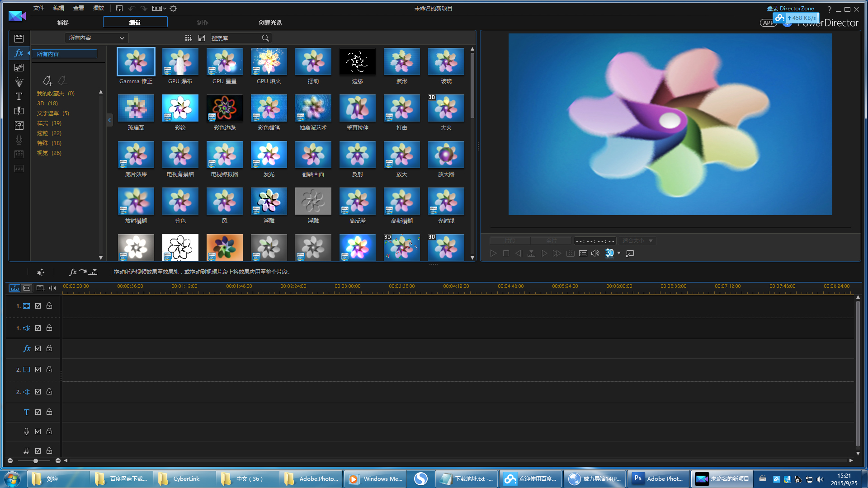Uncheck the music track checkbox

(38, 451)
